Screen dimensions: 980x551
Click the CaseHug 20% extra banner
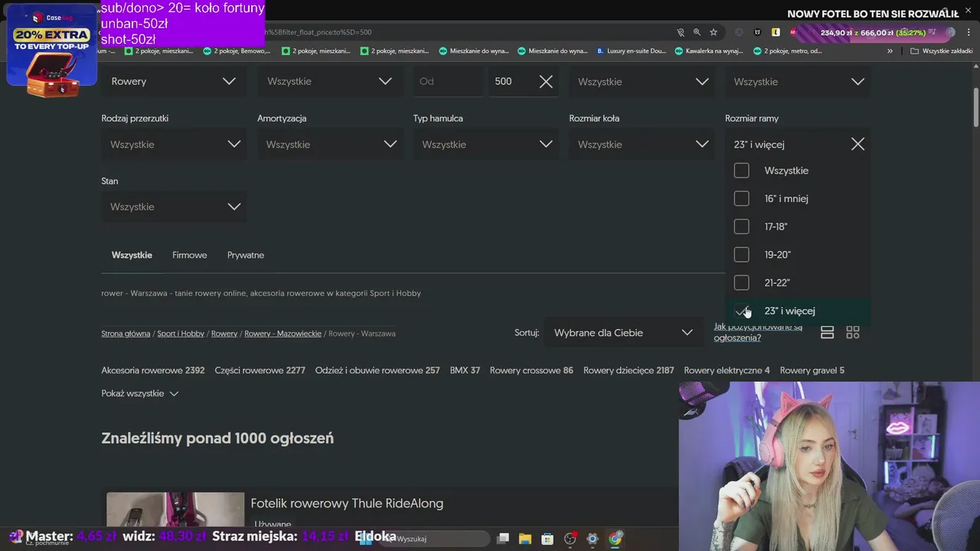pyautogui.click(x=51, y=50)
